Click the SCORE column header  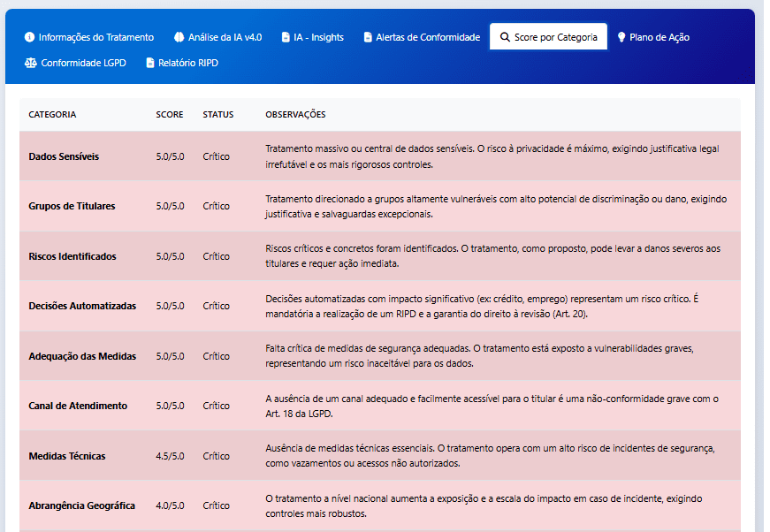pos(170,115)
